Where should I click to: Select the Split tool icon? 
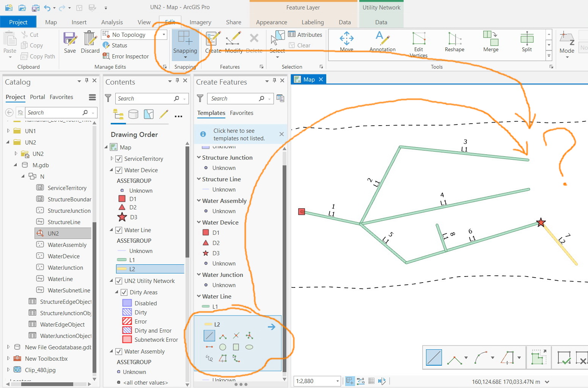527,42
